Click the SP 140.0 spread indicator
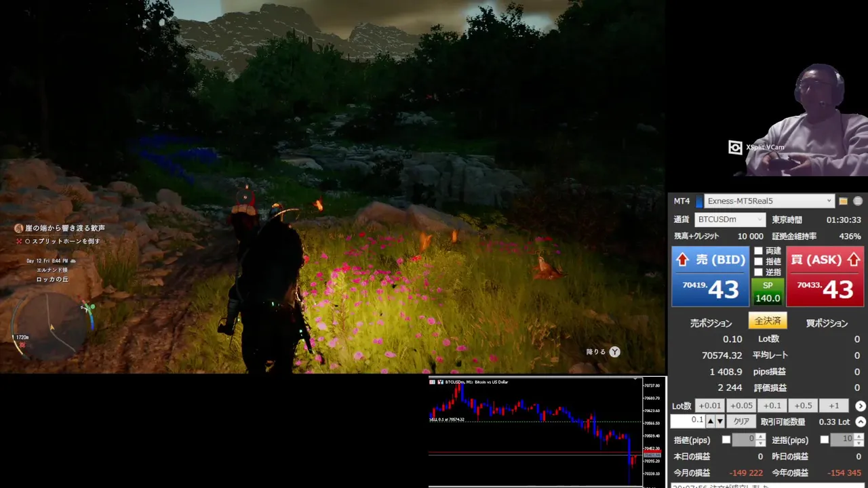 click(x=768, y=292)
